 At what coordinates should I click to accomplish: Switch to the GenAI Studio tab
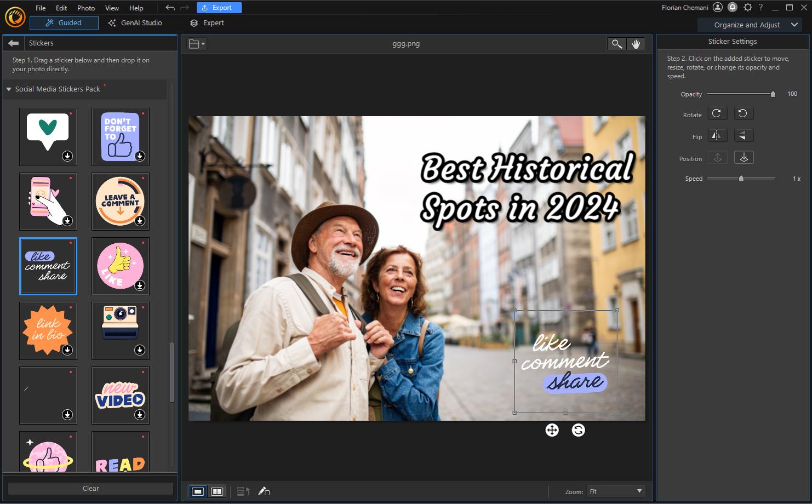[x=136, y=23]
